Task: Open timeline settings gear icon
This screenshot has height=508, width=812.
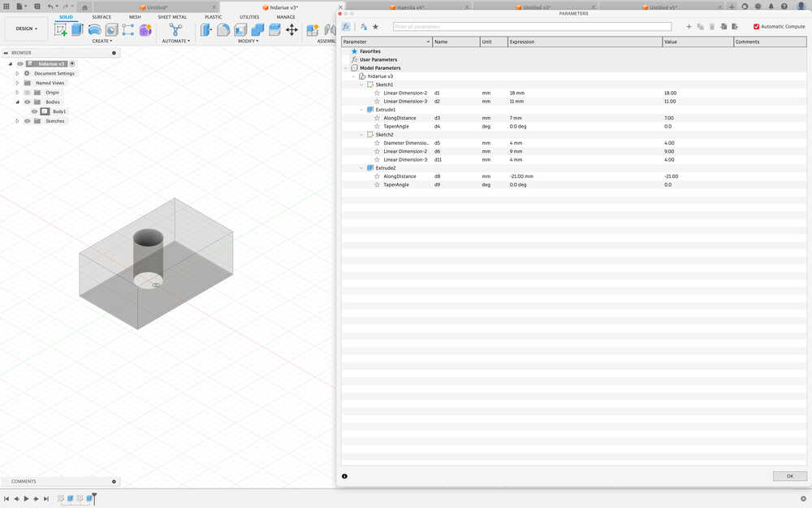Action: point(803,499)
